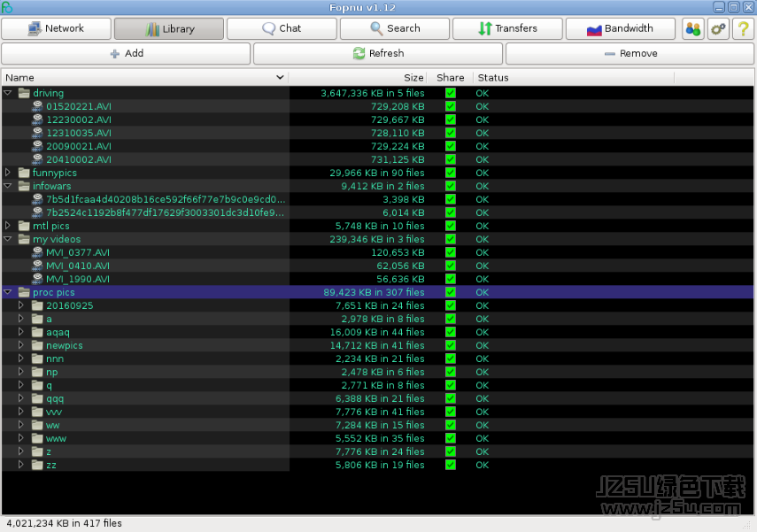The width and height of the screenshot is (757, 532).
Task: Click the Remove button
Action: pyautogui.click(x=630, y=54)
